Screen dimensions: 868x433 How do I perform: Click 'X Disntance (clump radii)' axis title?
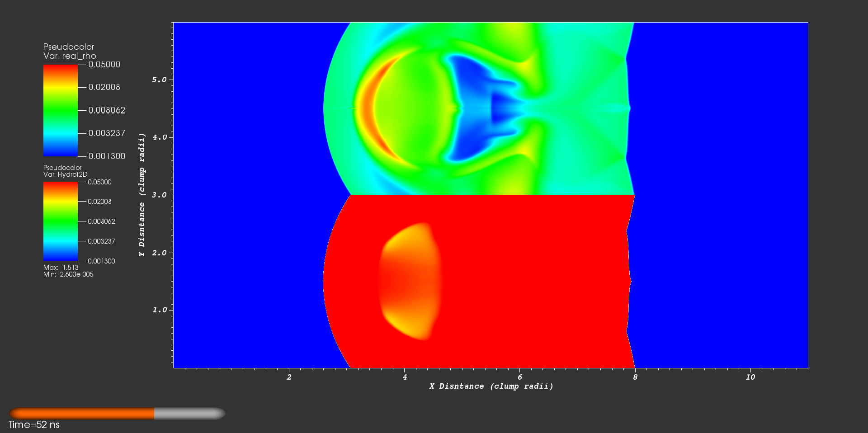pos(491,386)
